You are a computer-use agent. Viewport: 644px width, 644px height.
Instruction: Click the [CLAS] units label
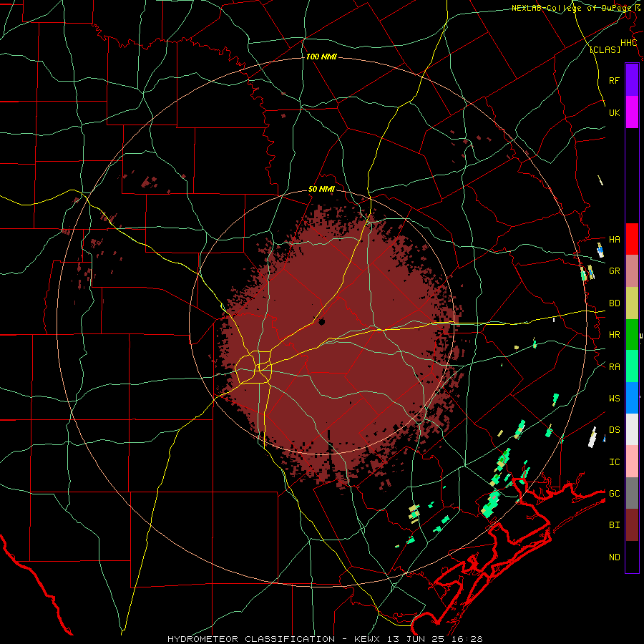click(605, 50)
